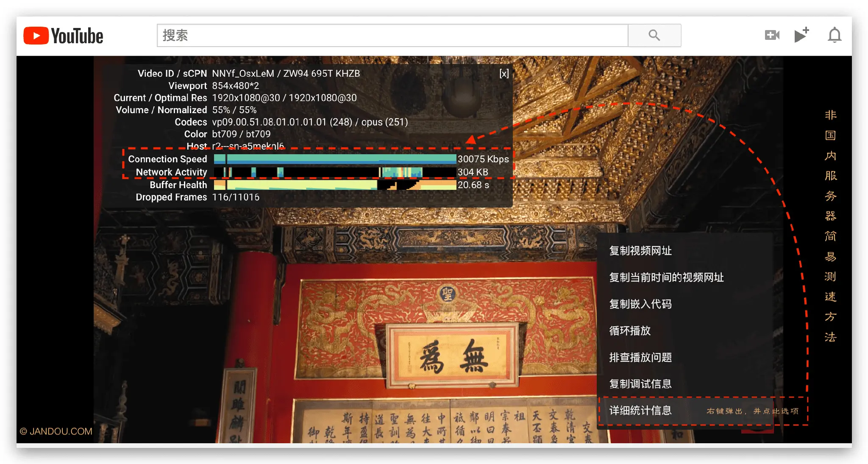Select 复制视频网址 from the context menu
This screenshot has width=868, height=464.
click(x=641, y=250)
